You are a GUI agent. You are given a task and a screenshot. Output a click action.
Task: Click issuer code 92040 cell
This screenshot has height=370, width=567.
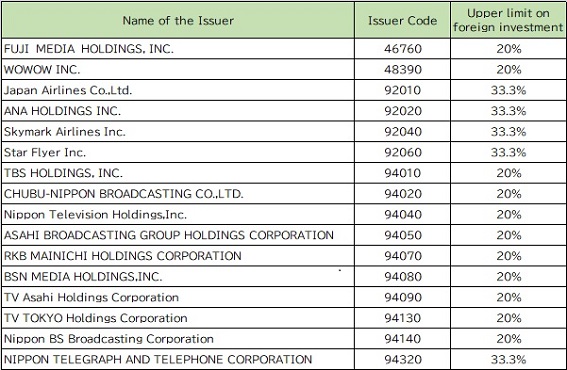402,131
